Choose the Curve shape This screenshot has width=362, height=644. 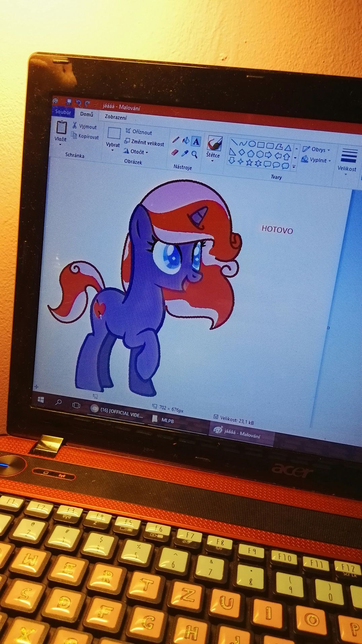(x=243, y=143)
